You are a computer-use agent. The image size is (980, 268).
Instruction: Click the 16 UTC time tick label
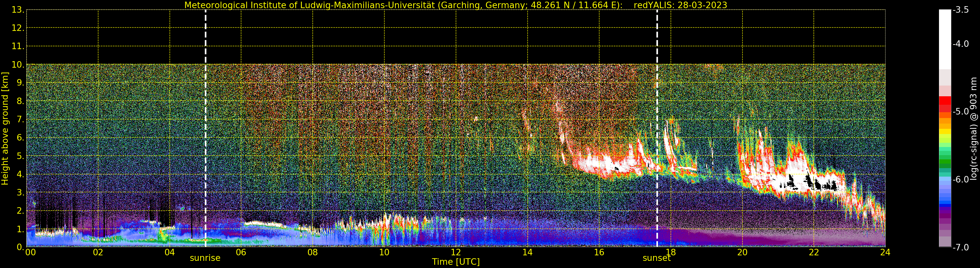point(599,252)
